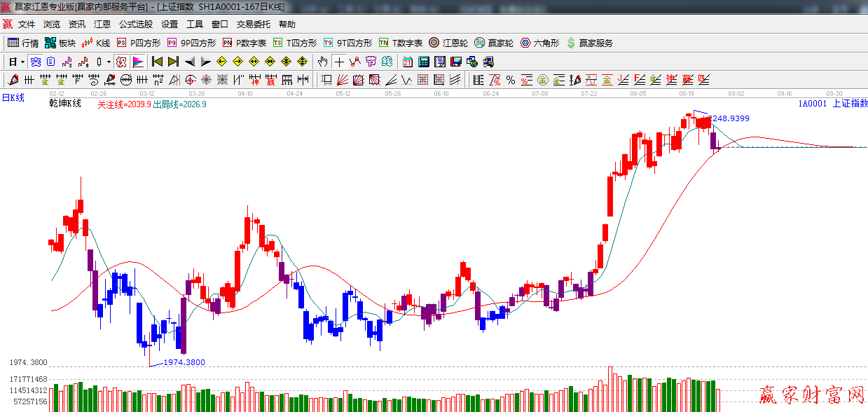868x412 pixels.
Task: Select the hand pan tool
Action: click(322, 62)
